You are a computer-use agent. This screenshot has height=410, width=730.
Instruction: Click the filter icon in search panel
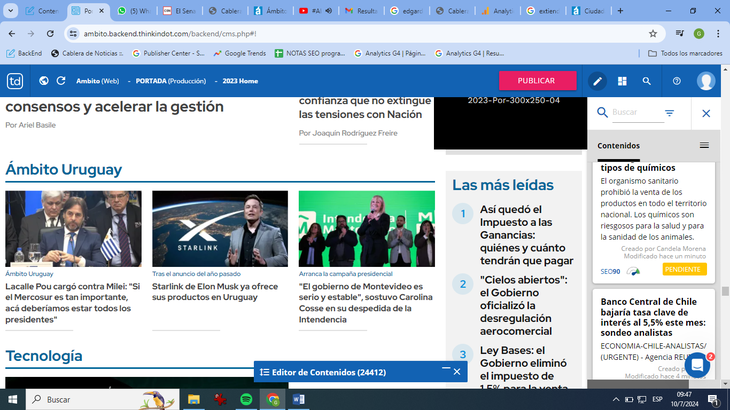point(669,113)
